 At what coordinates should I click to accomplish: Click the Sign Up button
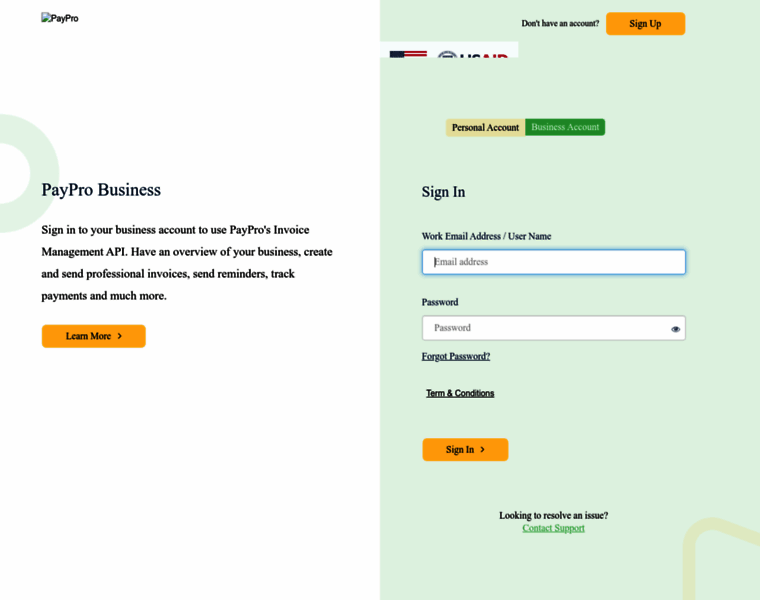click(645, 24)
